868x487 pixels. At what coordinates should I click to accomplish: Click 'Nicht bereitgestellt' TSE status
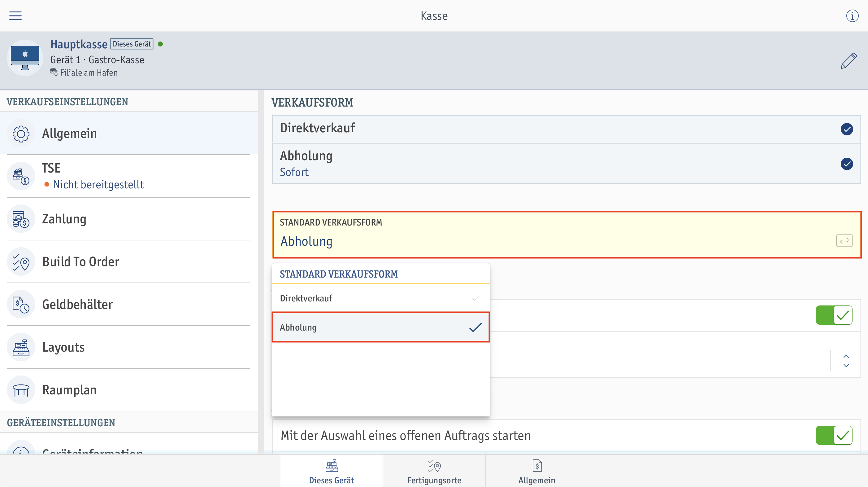98,184
